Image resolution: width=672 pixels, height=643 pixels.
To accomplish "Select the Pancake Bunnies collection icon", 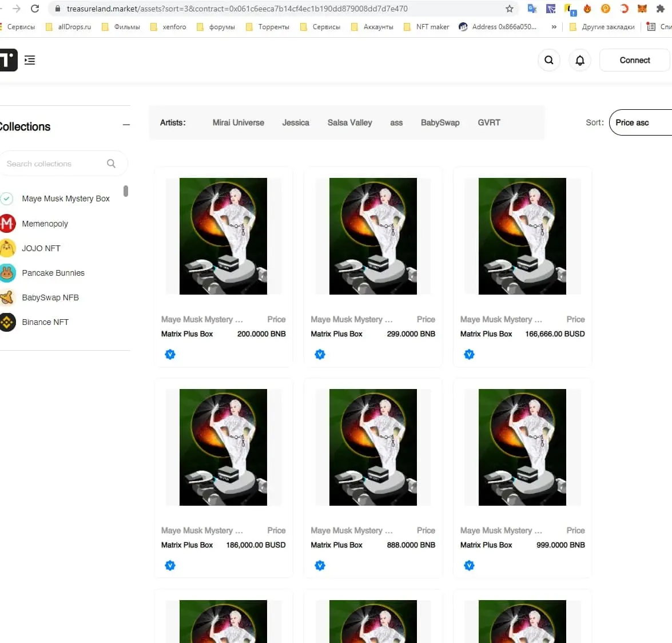I will pos(7,273).
